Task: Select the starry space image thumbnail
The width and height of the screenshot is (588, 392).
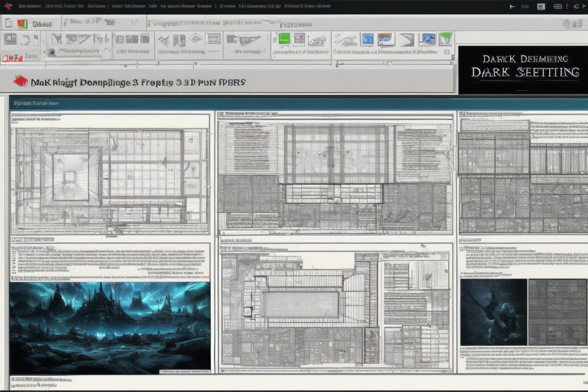Action: point(493,312)
